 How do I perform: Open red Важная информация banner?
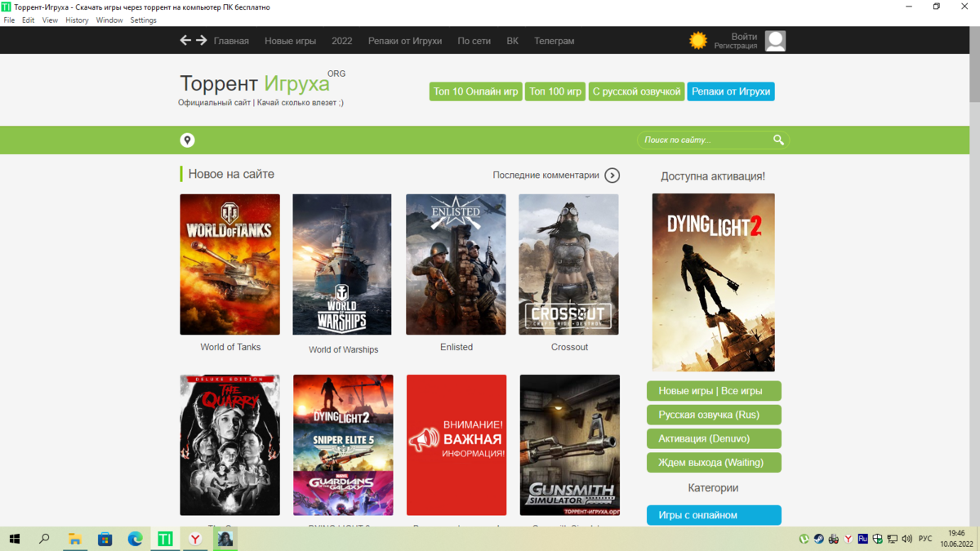(457, 445)
